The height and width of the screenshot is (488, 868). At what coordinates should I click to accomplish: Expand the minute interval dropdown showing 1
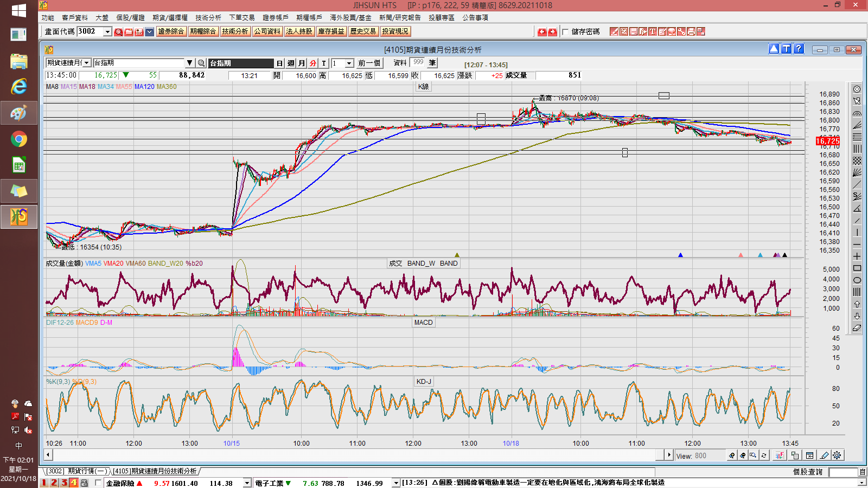point(349,63)
